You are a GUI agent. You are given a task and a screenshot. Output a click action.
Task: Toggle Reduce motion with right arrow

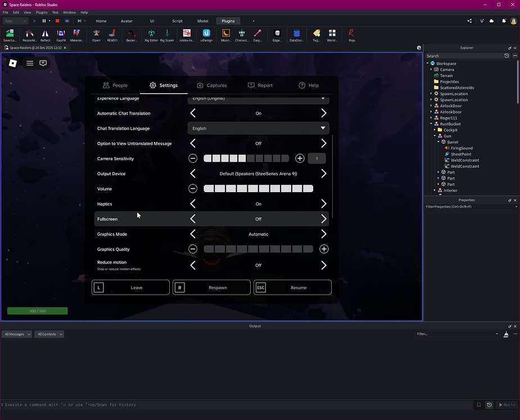[324, 266]
